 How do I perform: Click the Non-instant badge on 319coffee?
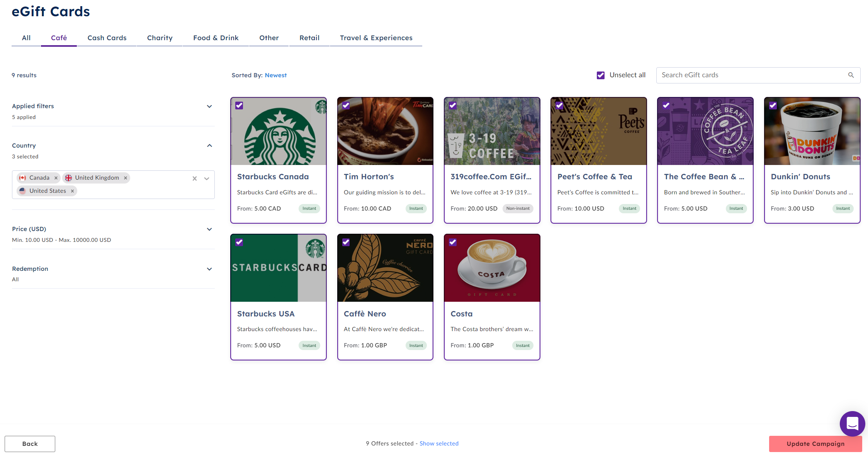coord(518,209)
